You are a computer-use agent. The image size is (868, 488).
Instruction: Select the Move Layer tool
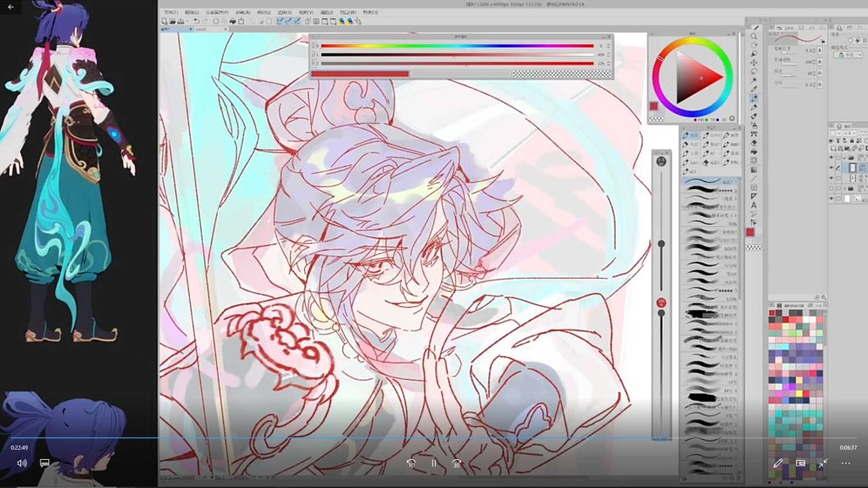coord(754,63)
